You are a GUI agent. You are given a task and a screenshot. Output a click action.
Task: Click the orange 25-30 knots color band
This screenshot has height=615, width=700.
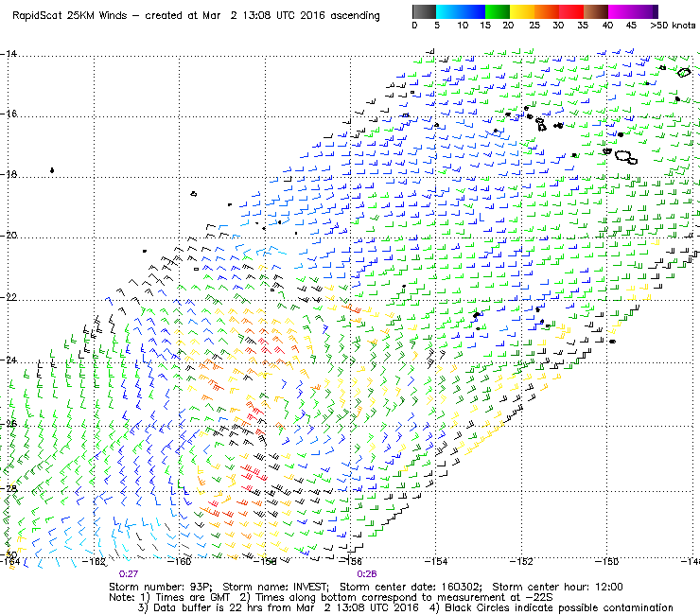pos(547,11)
